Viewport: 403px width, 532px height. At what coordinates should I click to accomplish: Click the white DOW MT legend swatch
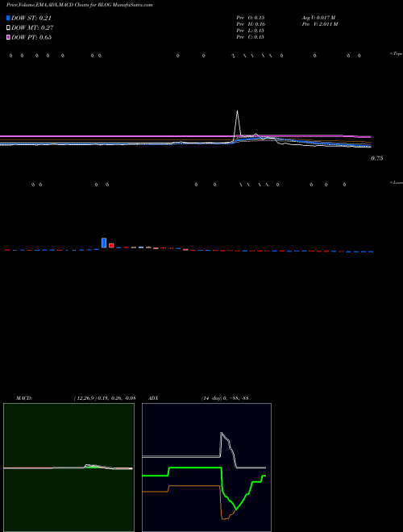pos(8,27)
